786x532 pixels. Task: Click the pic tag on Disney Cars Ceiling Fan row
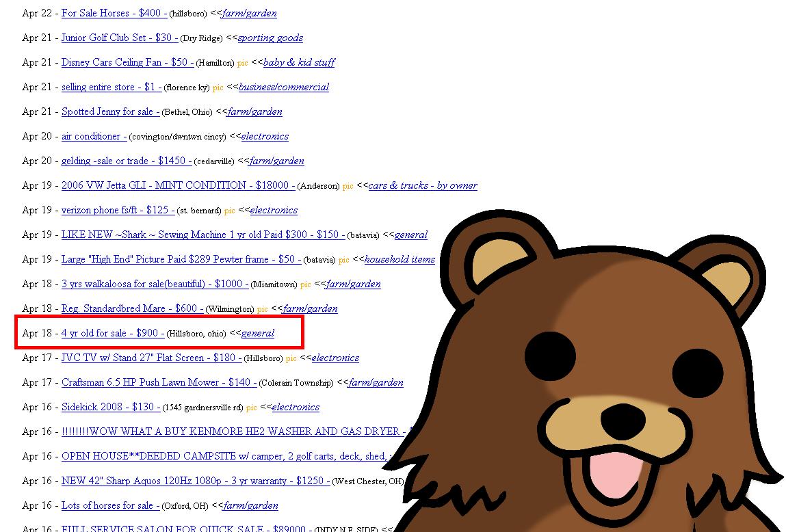pyautogui.click(x=243, y=63)
